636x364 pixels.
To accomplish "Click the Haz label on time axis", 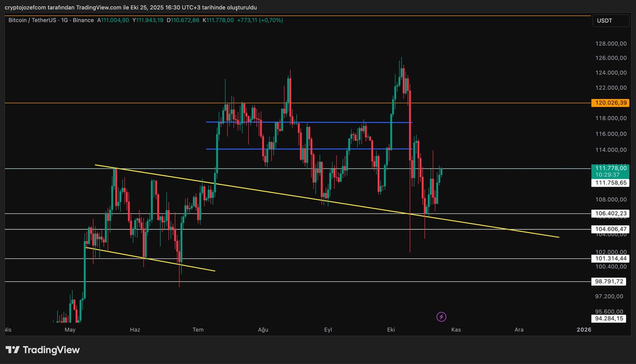I will [x=135, y=330].
